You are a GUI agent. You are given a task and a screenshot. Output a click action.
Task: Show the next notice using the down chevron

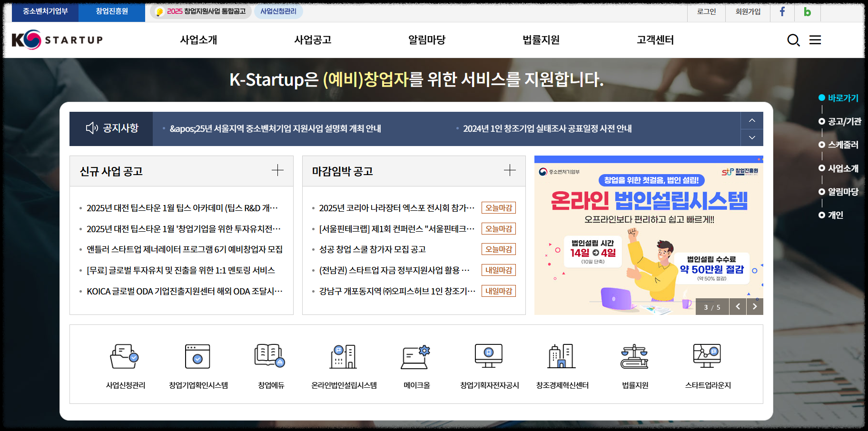(x=752, y=138)
